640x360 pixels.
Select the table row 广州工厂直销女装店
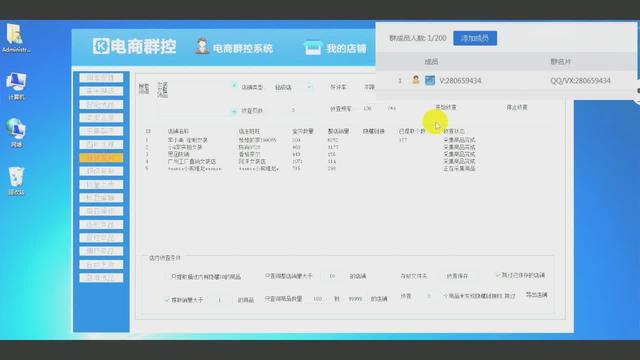310,161
